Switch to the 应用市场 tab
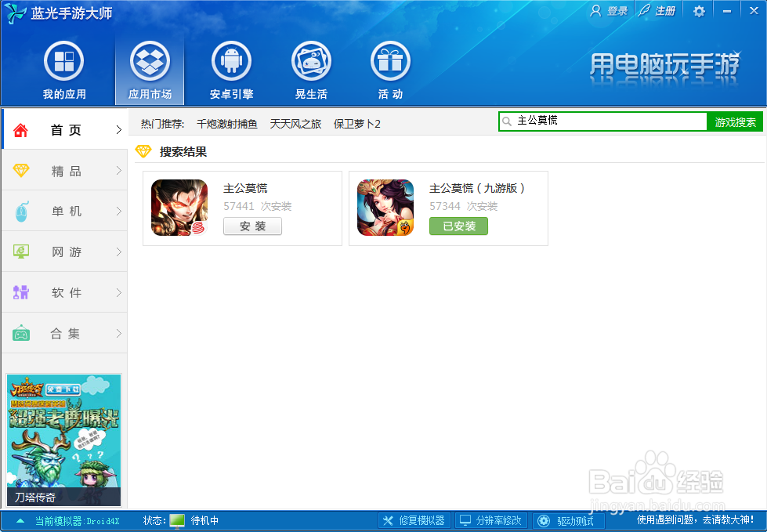Image resolution: width=767 pixels, height=532 pixels. point(150,70)
